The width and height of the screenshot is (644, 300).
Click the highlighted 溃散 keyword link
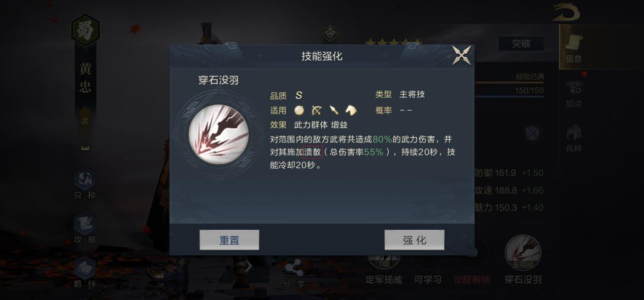[x=313, y=152]
